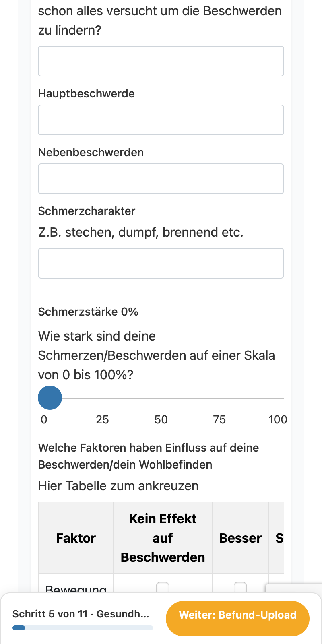
Task: Click the 100 tick label under slider
Action: [x=278, y=419]
